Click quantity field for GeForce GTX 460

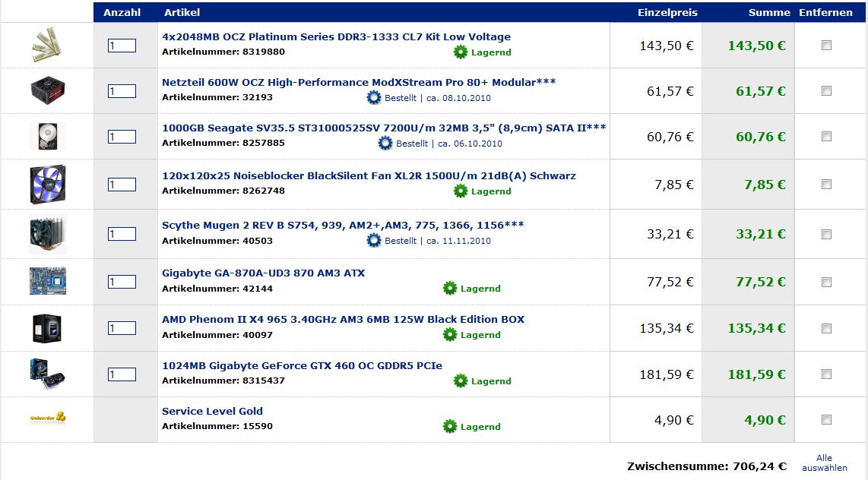(x=122, y=374)
